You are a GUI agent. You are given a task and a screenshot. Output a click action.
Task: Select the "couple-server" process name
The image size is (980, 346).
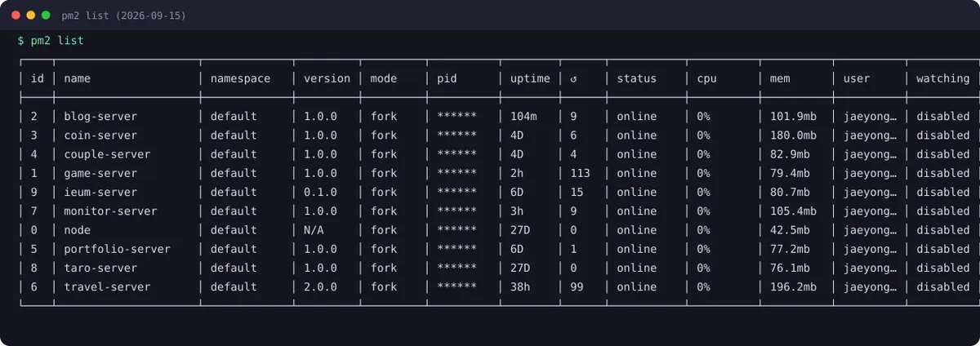(x=107, y=154)
